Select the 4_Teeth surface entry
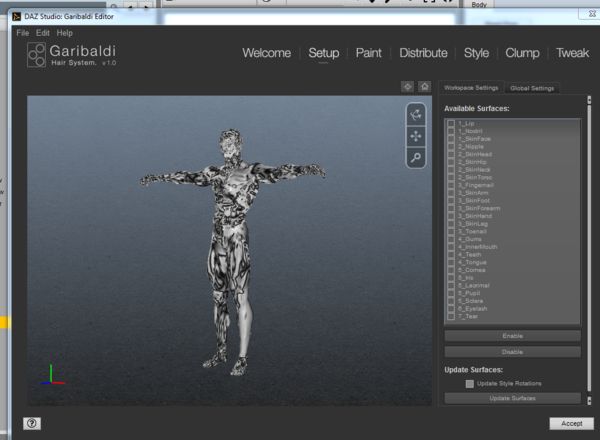The height and width of the screenshot is (440, 600). click(x=512, y=255)
